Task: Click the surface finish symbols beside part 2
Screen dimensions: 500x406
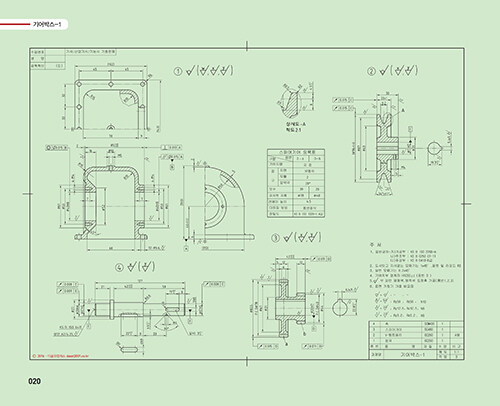Action: click(x=399, y=70)
